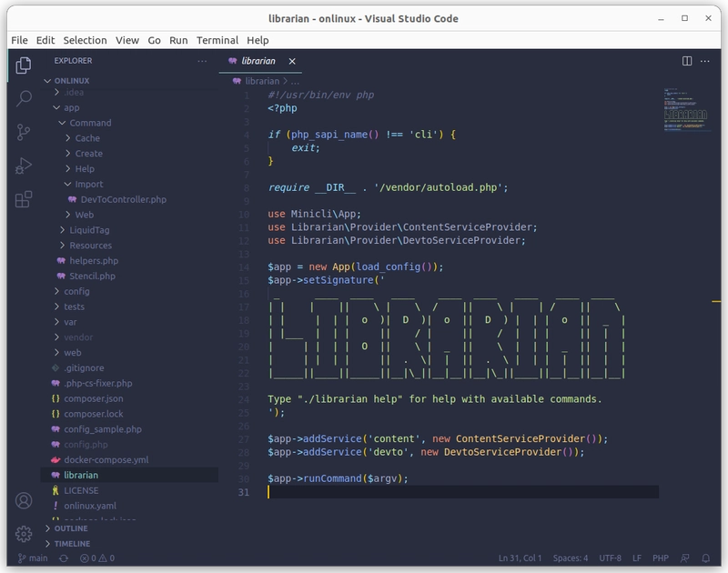This screenshot has height=573, width=728.
Task: Open Stencil.php file
Action: 93,276
